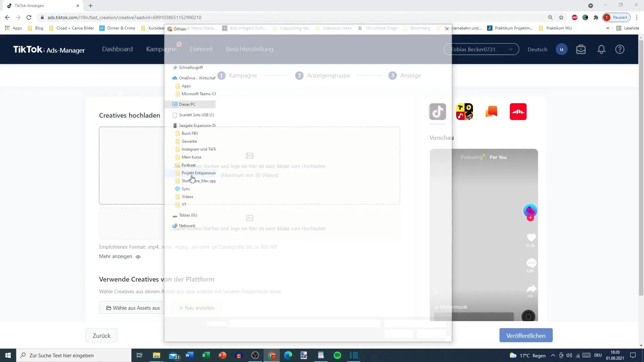Click the browser back arrow
The image size is (644, 362).
[x=7, y=17]
